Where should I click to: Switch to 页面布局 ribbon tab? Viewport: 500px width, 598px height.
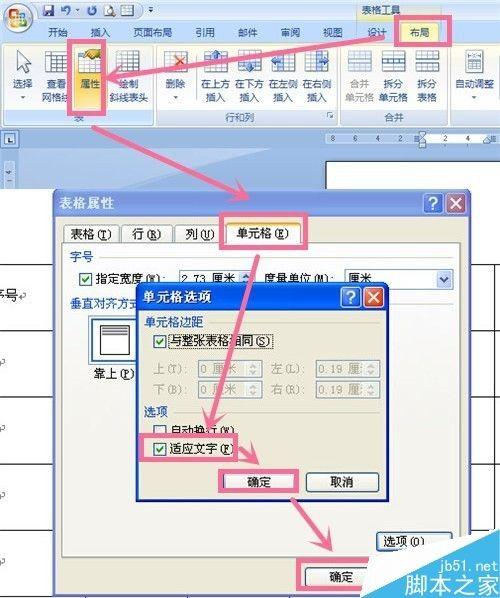pos(153,32)
